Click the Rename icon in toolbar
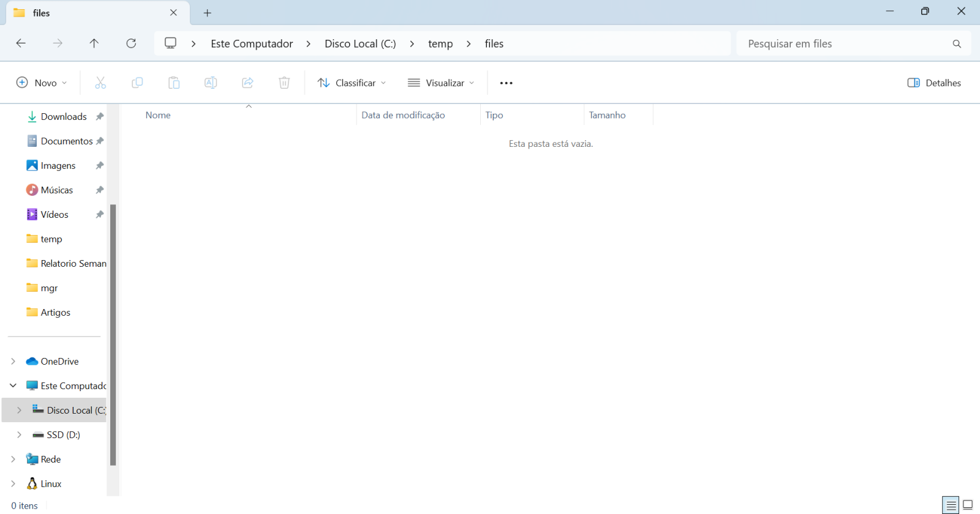The height and width of the screenshot is (514, 980). 211,83
